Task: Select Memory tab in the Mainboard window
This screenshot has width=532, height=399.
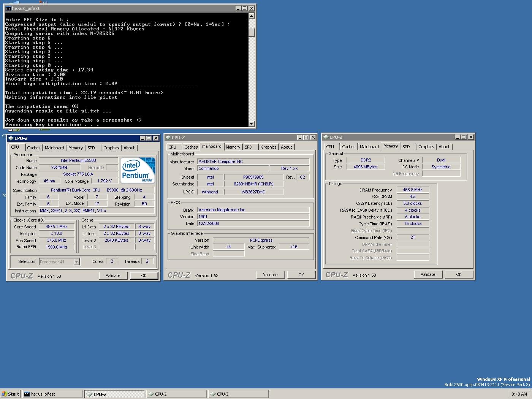Action: (233, 147)
